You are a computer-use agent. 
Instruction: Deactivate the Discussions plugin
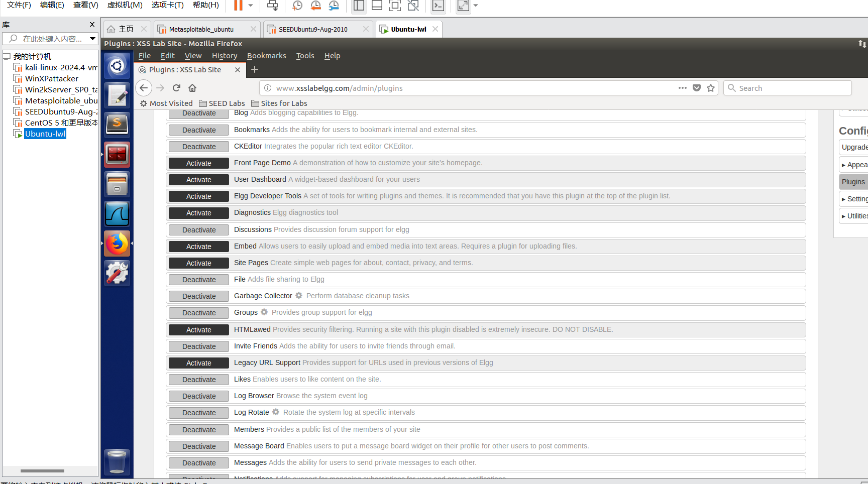[199, 230]
